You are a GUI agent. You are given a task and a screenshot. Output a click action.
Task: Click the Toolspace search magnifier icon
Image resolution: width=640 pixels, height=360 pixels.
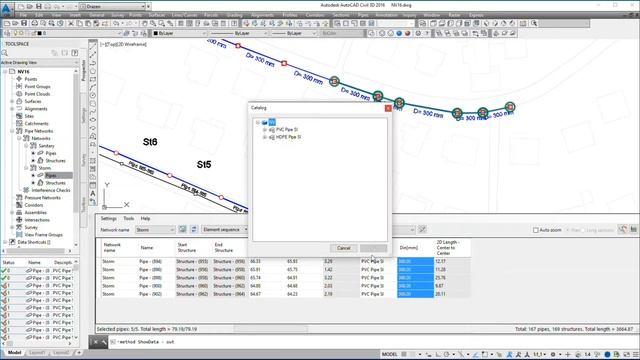coord(5,53)
